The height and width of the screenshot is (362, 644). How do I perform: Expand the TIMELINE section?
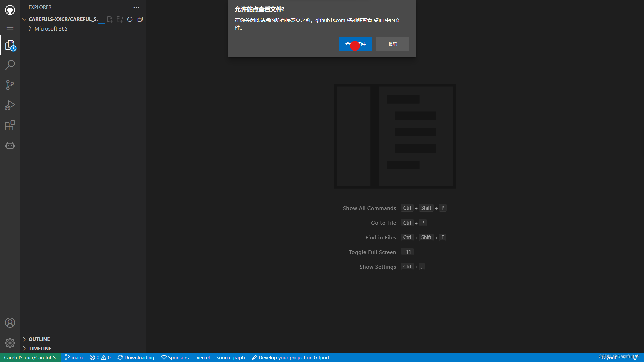pos(40,349)
